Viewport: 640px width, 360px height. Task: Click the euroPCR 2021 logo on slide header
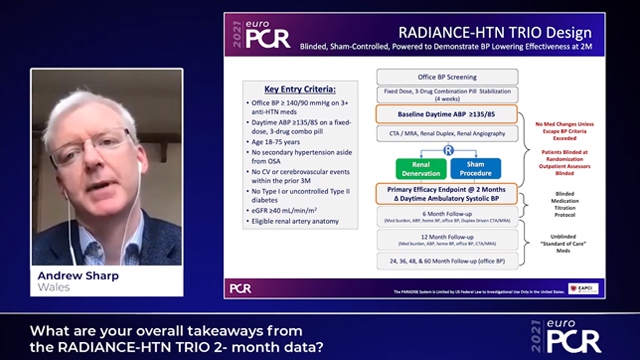[261, 34]
